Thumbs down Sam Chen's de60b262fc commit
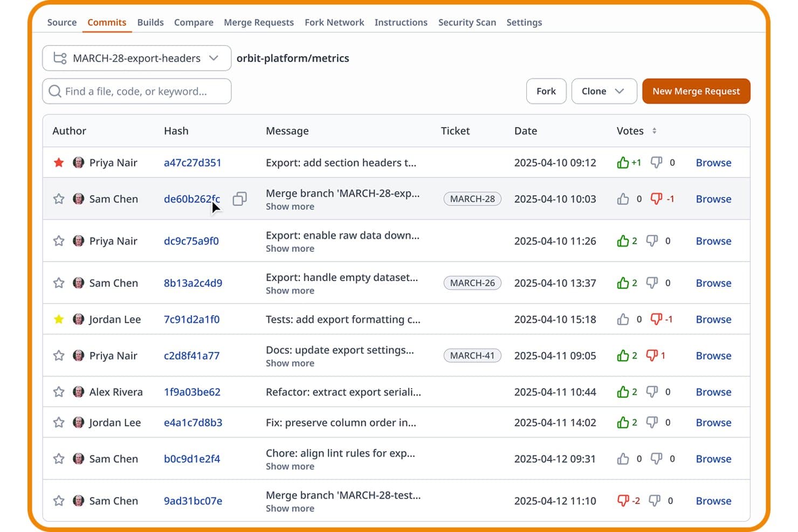798x532 pixels. [656, 199]
